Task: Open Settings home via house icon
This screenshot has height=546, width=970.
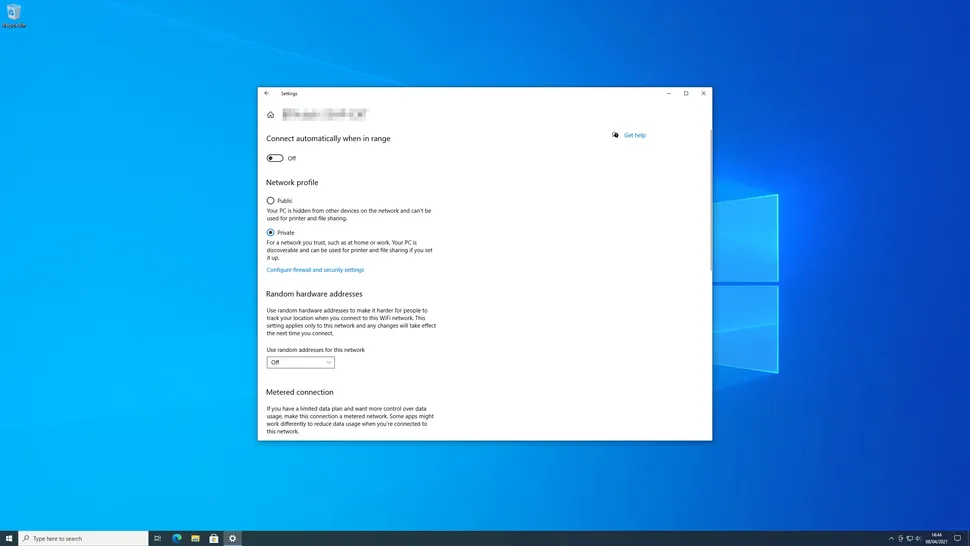Action: [270, 114]
